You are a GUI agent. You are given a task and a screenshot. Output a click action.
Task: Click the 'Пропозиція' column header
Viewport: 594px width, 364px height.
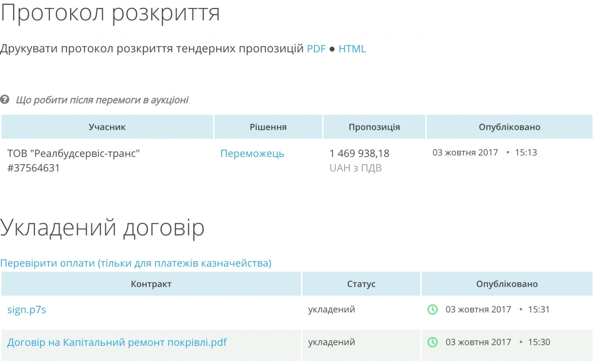coord(374,127)
